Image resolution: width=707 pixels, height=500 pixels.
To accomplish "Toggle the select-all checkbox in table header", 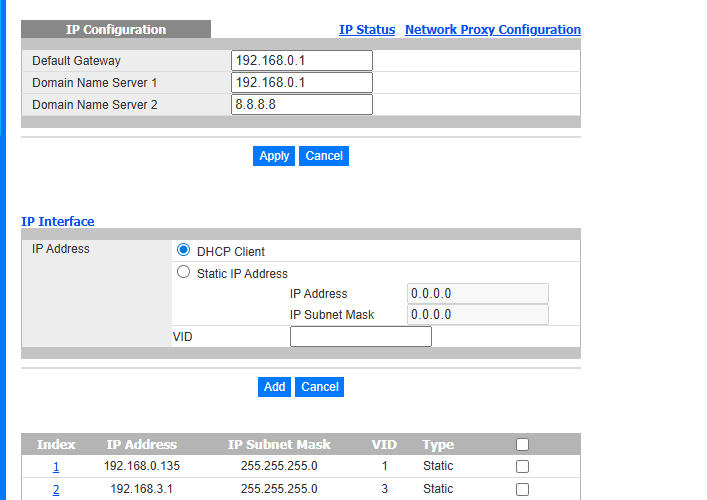I will (522, 445).
